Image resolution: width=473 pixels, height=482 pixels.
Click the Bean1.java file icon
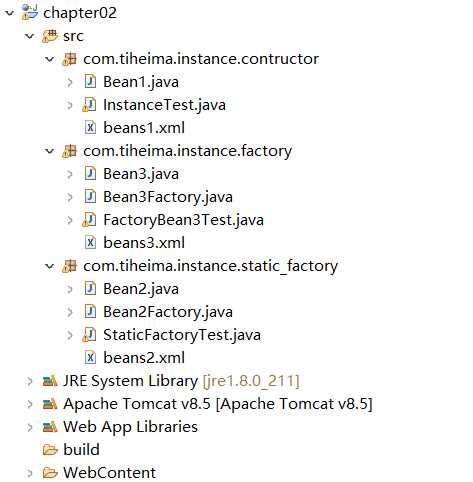90,82
